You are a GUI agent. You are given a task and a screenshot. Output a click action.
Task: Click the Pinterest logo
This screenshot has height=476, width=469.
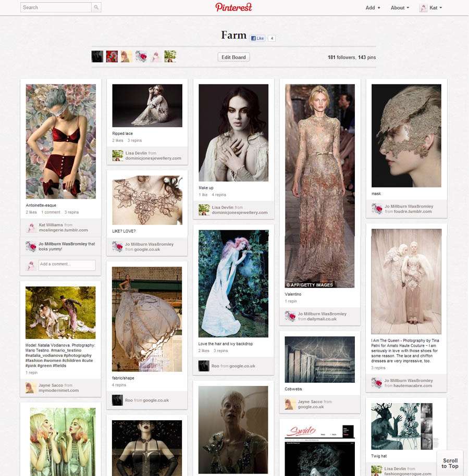click(x=233, y=7)
